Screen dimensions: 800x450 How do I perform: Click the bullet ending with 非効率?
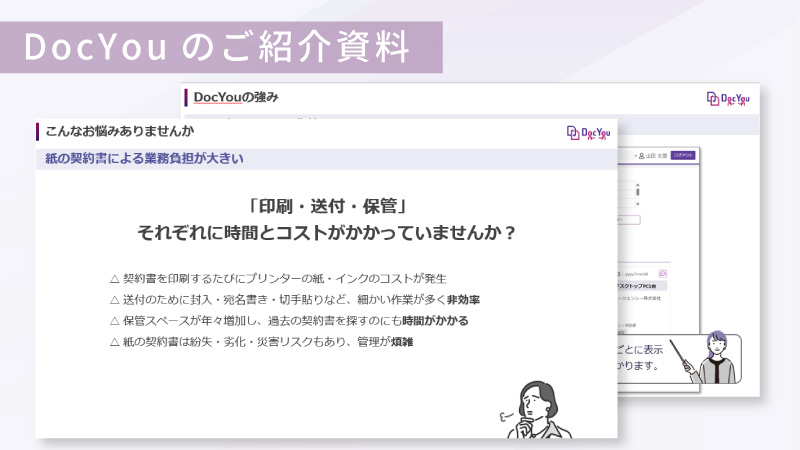295,299
